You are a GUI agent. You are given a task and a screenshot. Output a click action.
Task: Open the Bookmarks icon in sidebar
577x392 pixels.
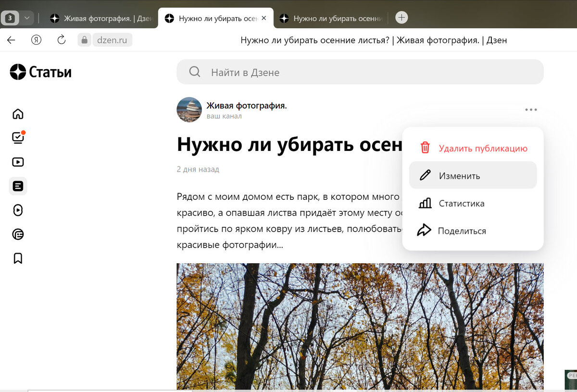pyautogui.click(x=18, y=258)
